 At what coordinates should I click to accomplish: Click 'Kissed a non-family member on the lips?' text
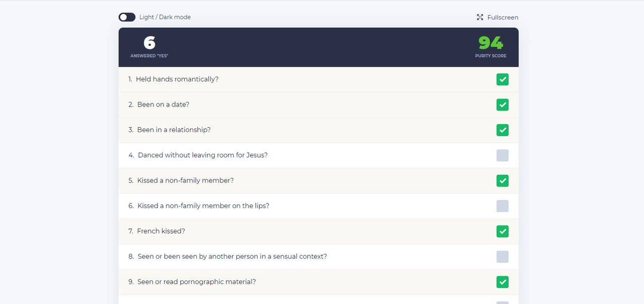pyautogui.click(x=203, y=206)
